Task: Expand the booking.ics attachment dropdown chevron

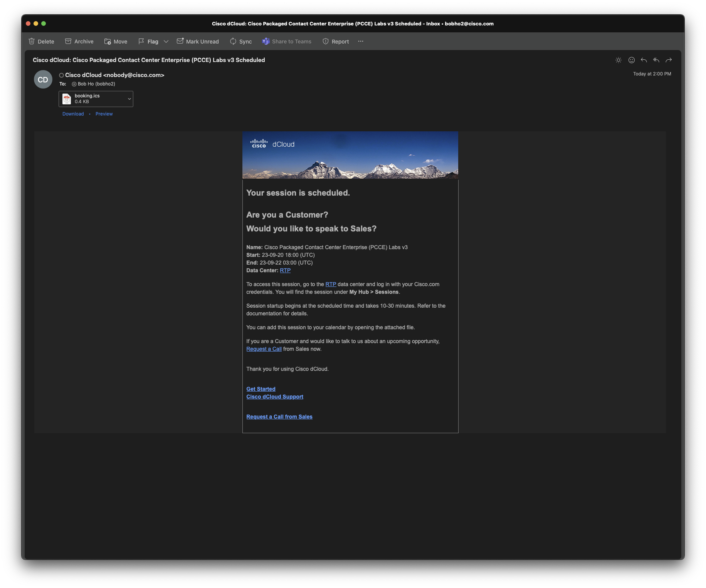Action: [x=129, y=99]
